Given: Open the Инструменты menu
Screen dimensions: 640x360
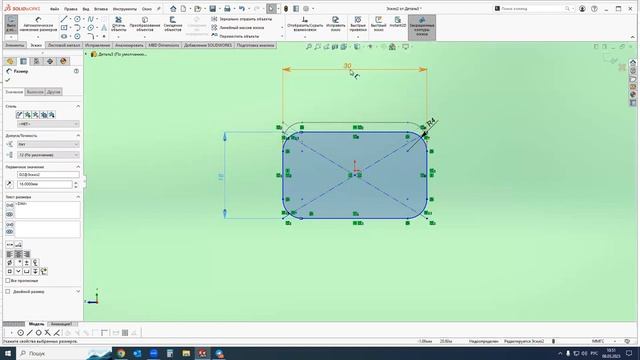Looking at the screenshot, I should click(x=124, y=9).
